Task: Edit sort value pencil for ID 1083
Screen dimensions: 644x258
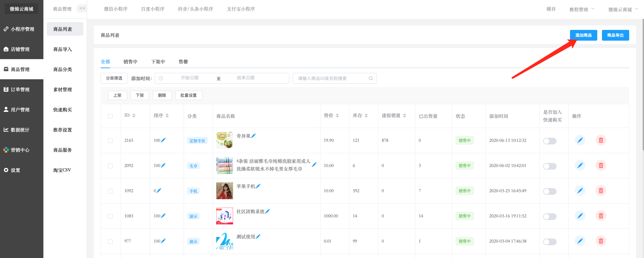Action: pyautogui.click(x=163, y=216)
